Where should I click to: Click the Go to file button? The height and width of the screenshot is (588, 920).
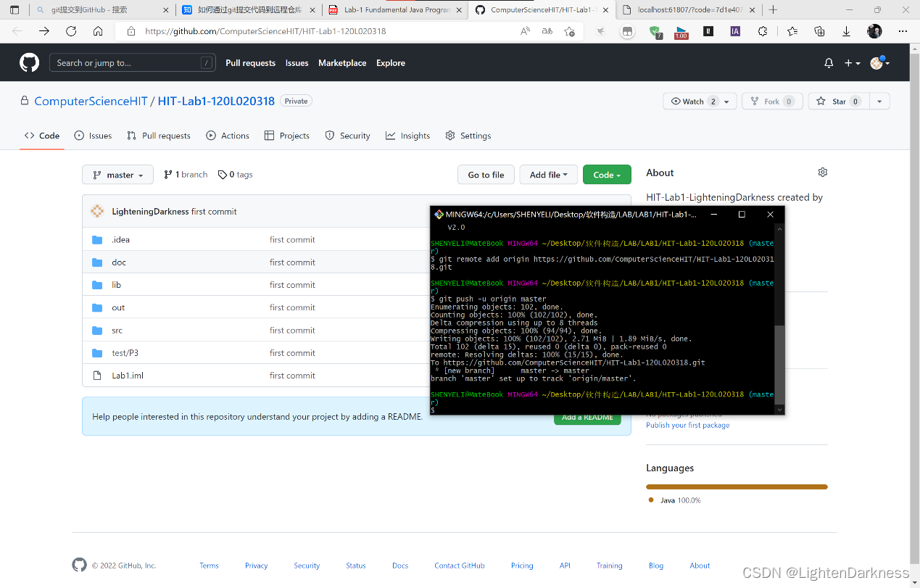pos(486,175)
